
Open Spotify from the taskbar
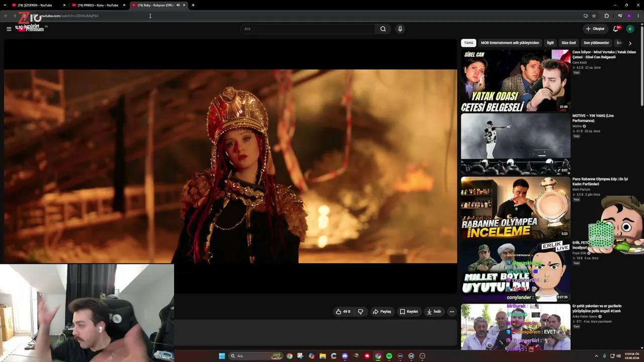389,356
